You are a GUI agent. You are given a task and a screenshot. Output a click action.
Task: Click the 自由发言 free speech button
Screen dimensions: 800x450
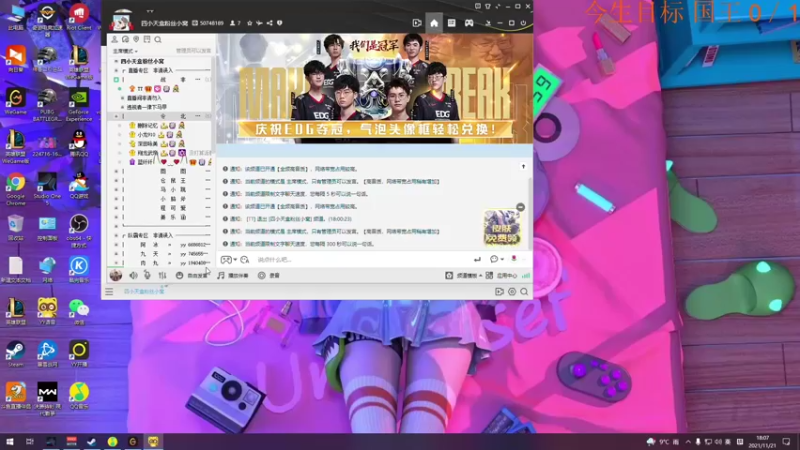tap(192, 276)
